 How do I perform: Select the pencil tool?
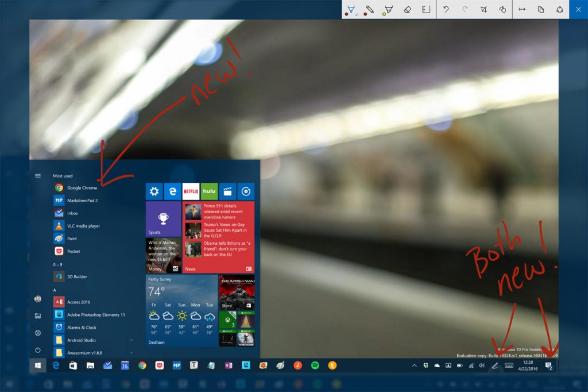(x=370, y=9)
